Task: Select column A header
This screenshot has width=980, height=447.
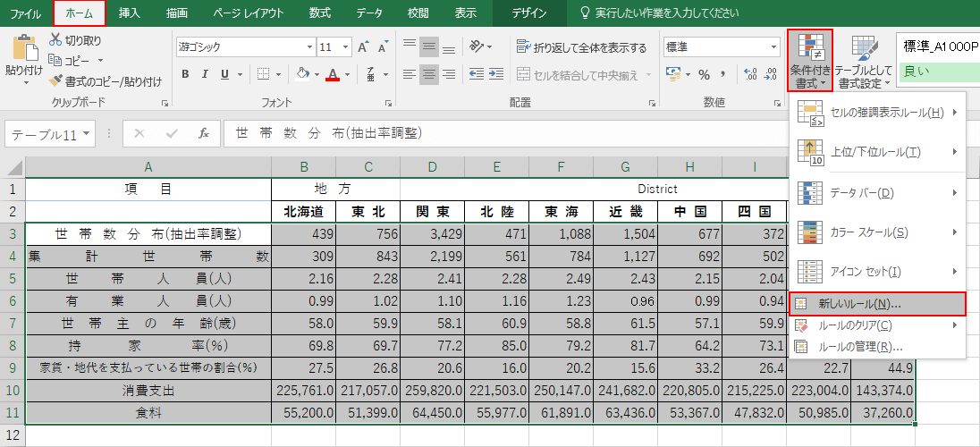Action: coord(148,167)
